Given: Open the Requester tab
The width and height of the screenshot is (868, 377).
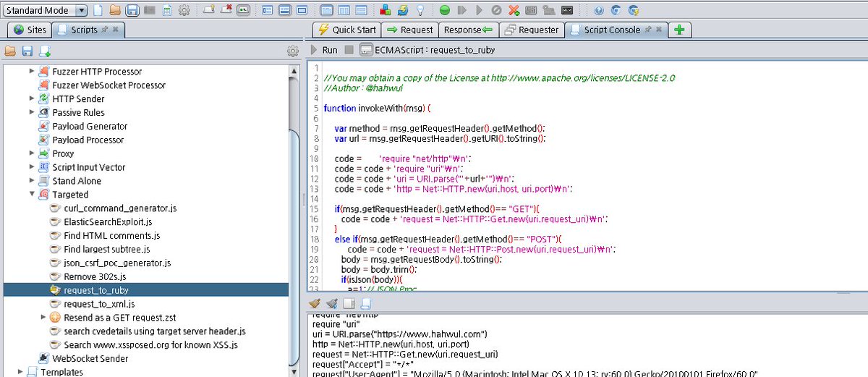Looking at the screenshot, I should click(532, 30).
